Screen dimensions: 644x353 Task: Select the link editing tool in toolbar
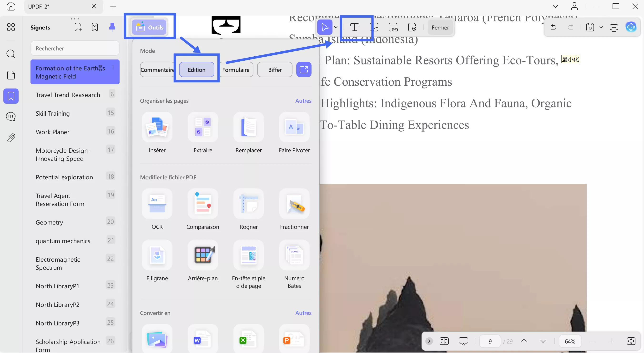[393, 27]
